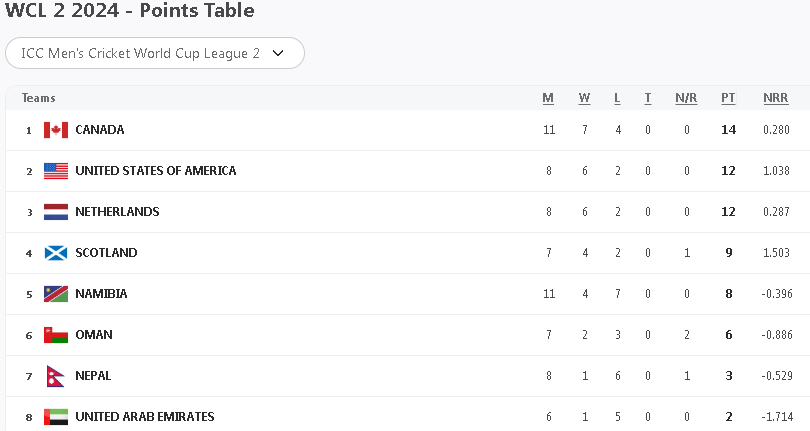
Task: Select the NEPAL team name
Action: (x=93, y=376)
